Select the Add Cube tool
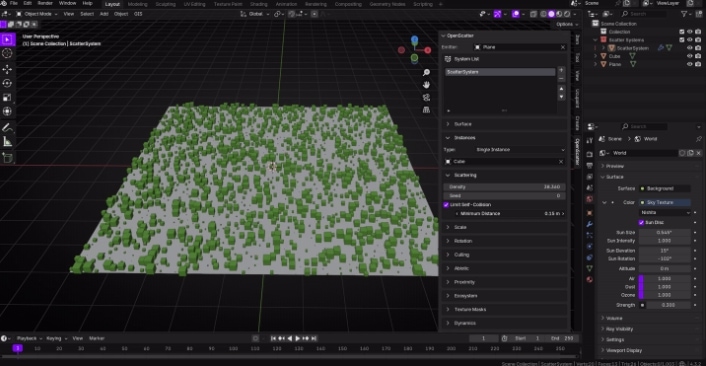The image size is (706, 366). 7,158
